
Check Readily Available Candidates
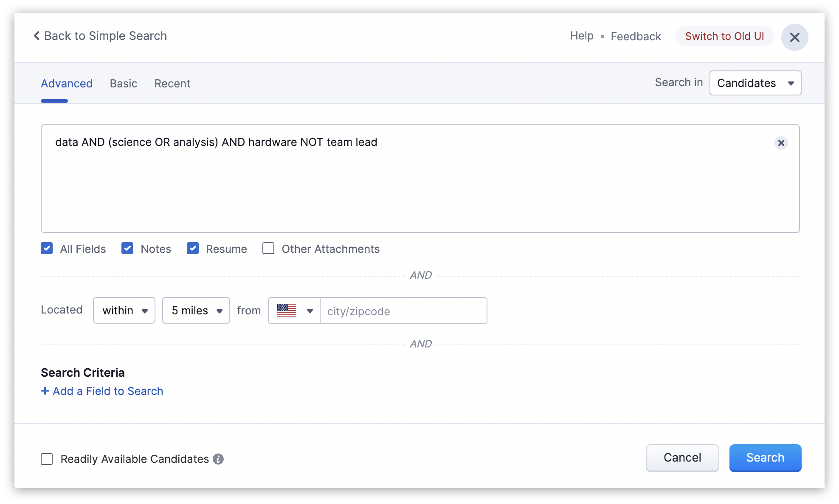pos(47,459)
